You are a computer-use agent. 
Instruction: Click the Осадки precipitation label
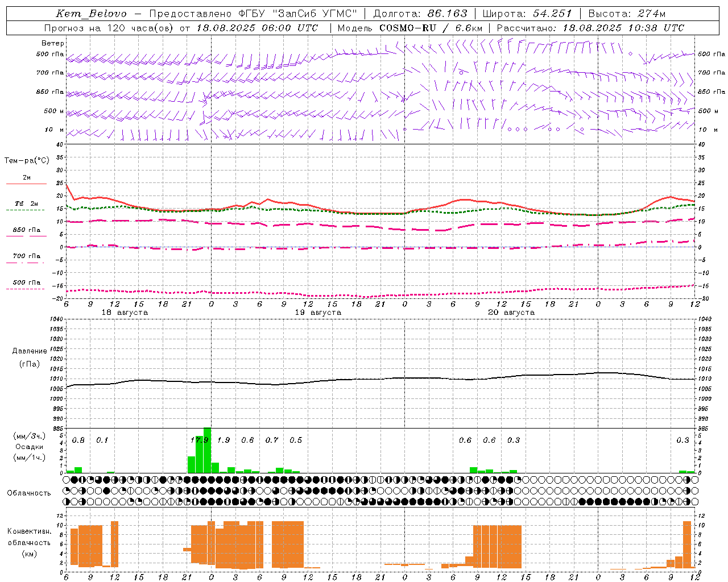[29, 447]
